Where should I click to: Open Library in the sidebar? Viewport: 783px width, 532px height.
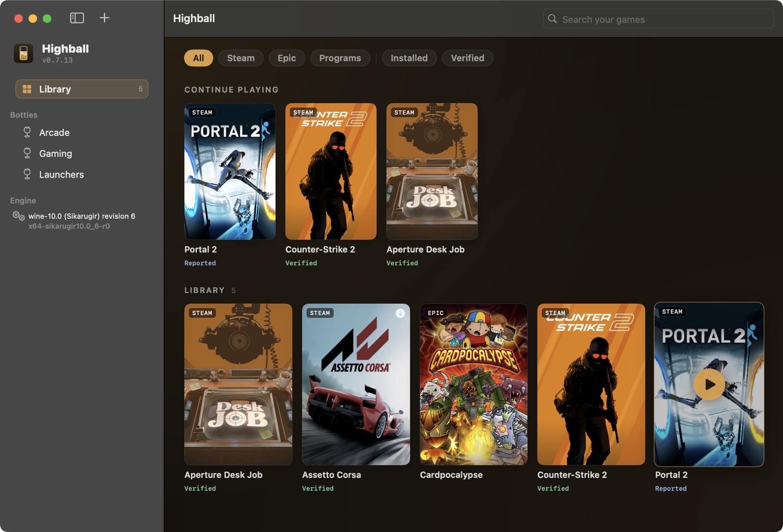[x=82, y=89]
